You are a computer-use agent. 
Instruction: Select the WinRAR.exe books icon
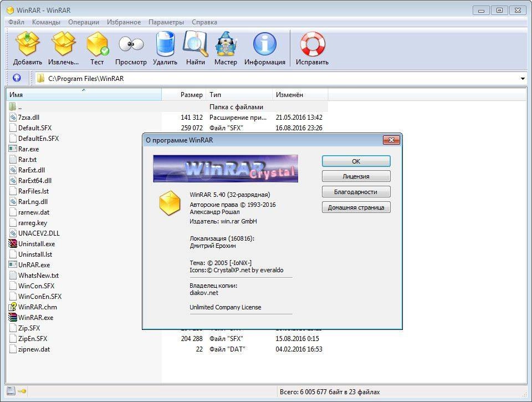13,317
